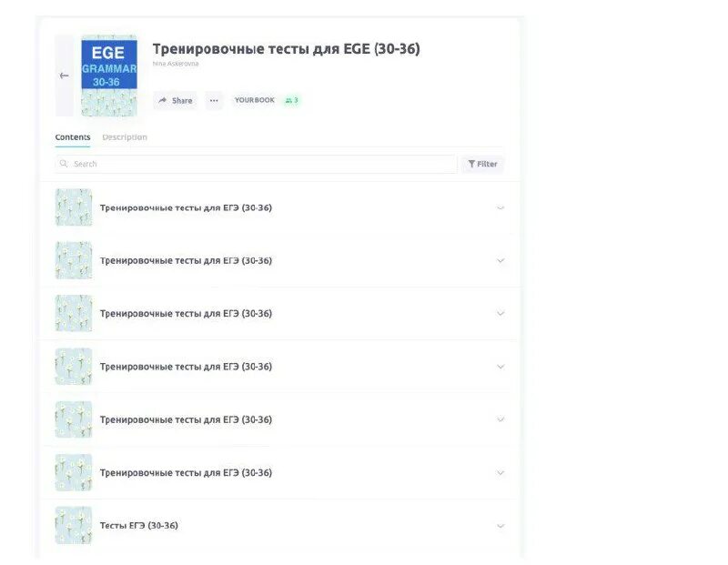Screen dimensions: 728x565
Task: Click the YOUR BOOK badge
Action: (x=253, y=101)
